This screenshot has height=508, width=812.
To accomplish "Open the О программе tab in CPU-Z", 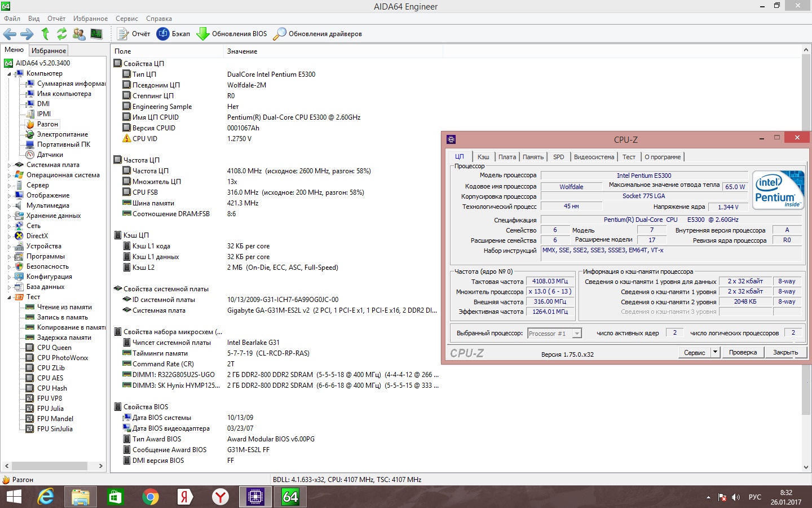I will 663,157.
